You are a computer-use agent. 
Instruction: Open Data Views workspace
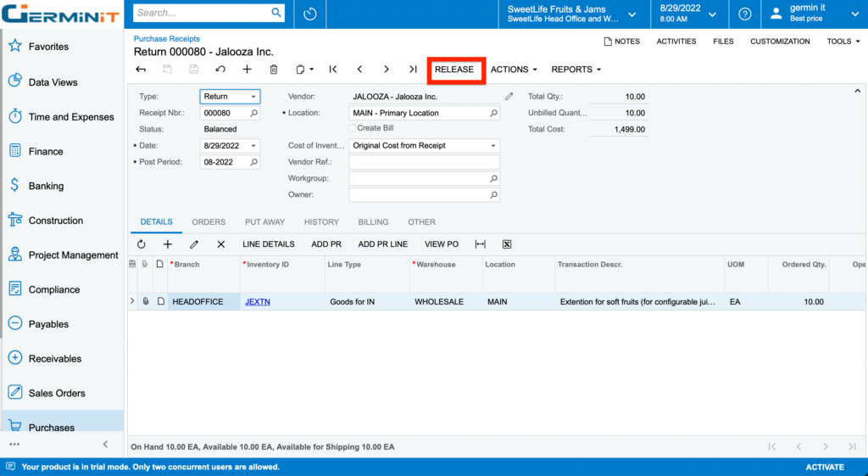(x=53, y=82)
